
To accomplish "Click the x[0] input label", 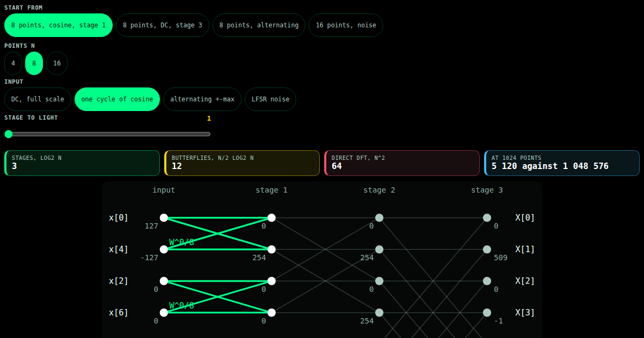I will click(119, 217).
